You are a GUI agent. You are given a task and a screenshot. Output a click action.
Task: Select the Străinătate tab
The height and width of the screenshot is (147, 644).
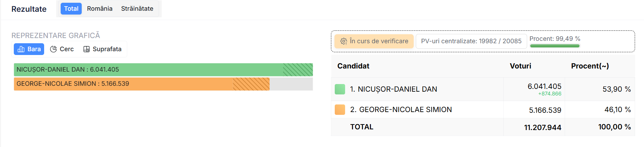tap(137, 9)
